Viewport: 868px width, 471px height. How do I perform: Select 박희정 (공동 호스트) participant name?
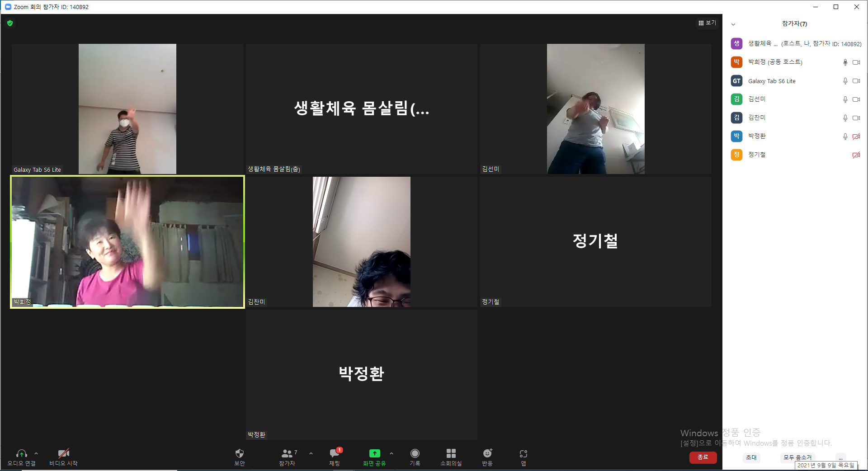coord(775,62)
